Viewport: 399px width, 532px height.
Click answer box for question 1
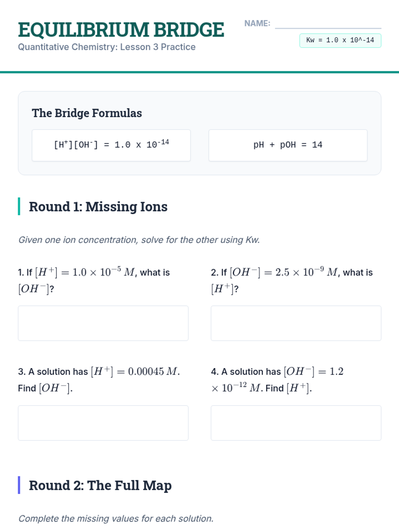point(103,323)
